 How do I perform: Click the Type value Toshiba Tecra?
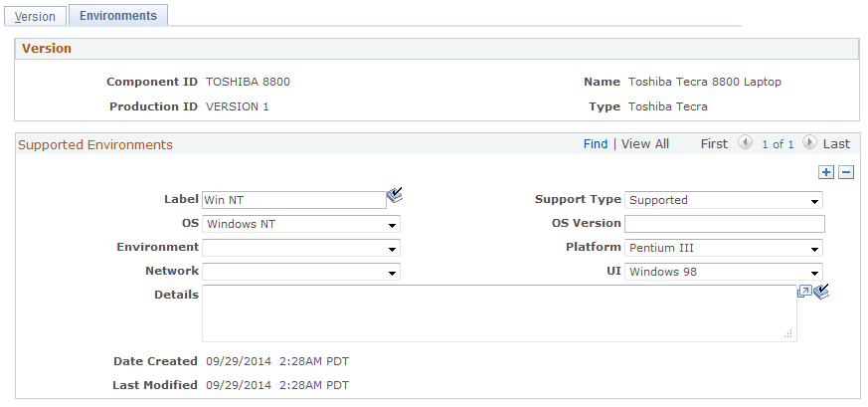(x=667, y=106)
